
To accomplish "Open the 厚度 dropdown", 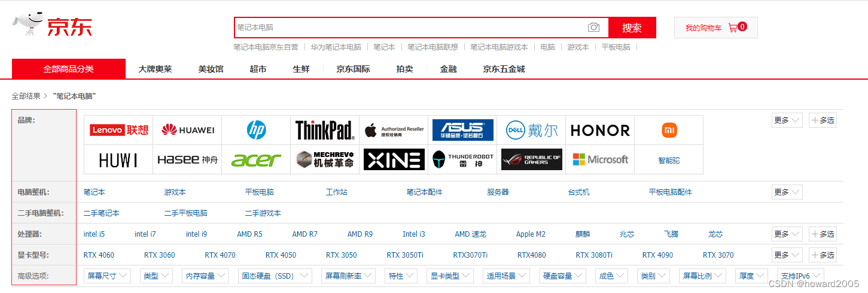I will (751, 276).
